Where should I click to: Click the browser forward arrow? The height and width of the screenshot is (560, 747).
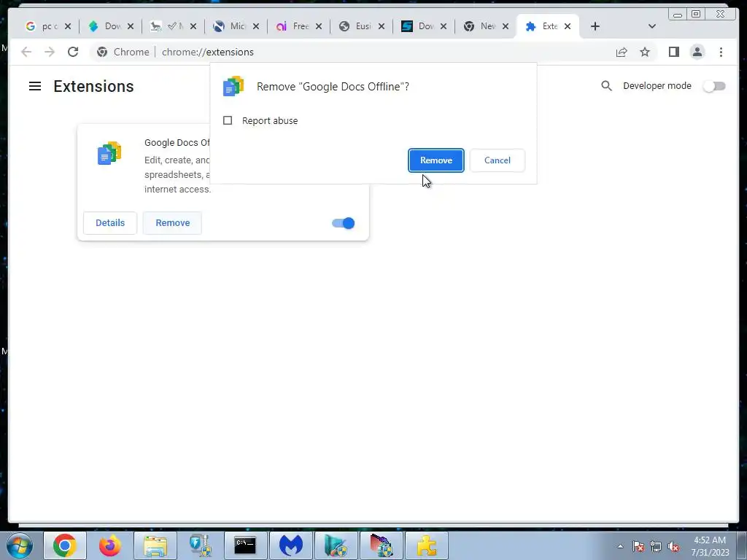[50, 52]
